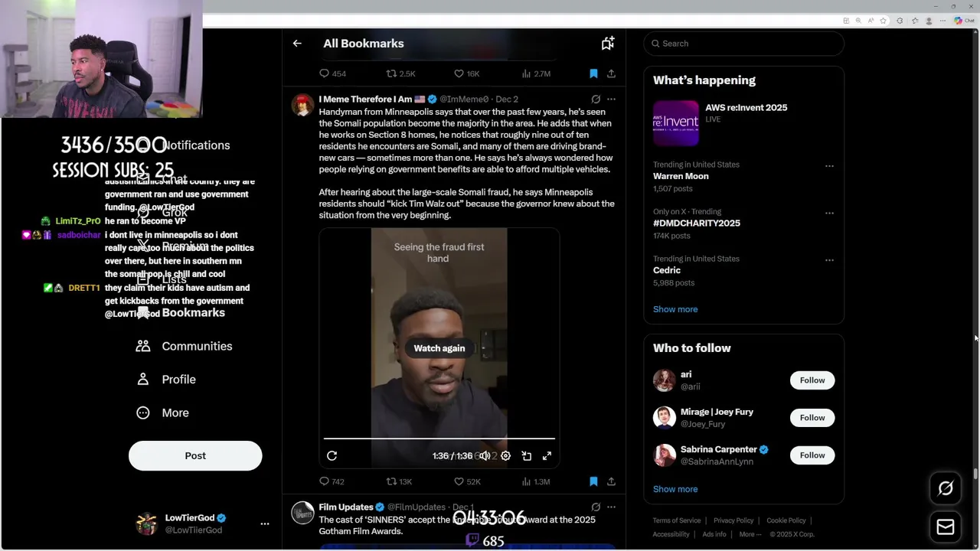Screen dimensions: 980x551
Task: Open more options on the Film Updates post
Action: coord(611,507)
